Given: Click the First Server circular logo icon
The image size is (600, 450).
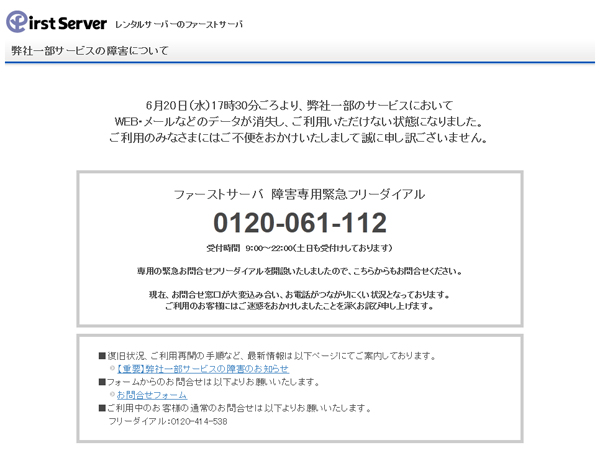Looking at the screenshot, I should (17, 21).
